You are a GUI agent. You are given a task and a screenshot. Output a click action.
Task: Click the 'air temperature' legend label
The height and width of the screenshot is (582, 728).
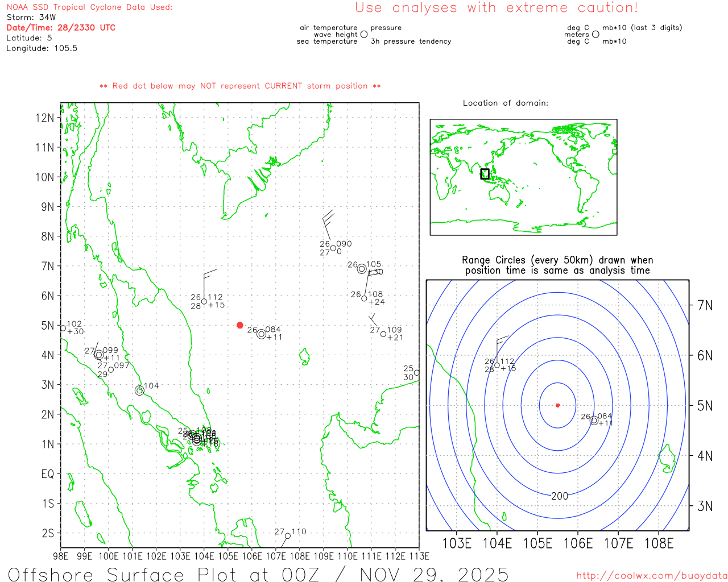coord(329,27)
